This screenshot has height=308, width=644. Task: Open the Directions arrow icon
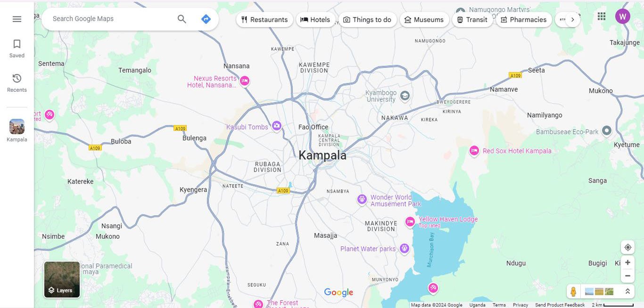tap(206, 19)
